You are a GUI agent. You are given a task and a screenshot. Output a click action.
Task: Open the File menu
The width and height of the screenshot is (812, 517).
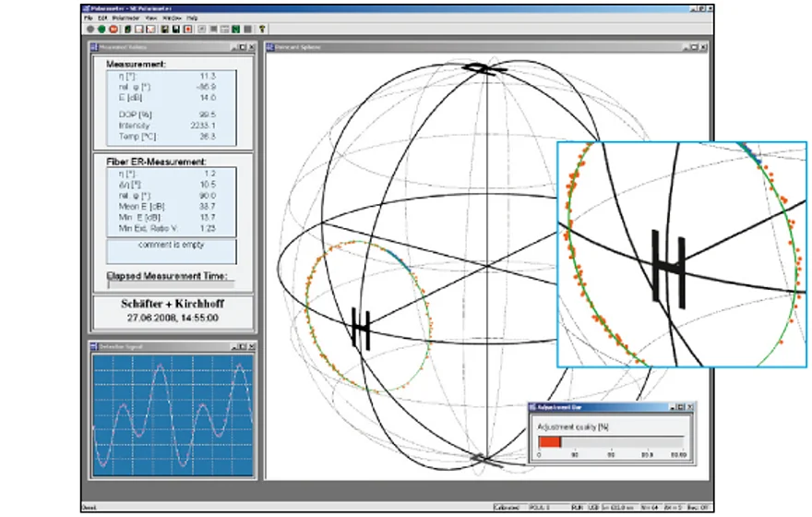(89, 18)
